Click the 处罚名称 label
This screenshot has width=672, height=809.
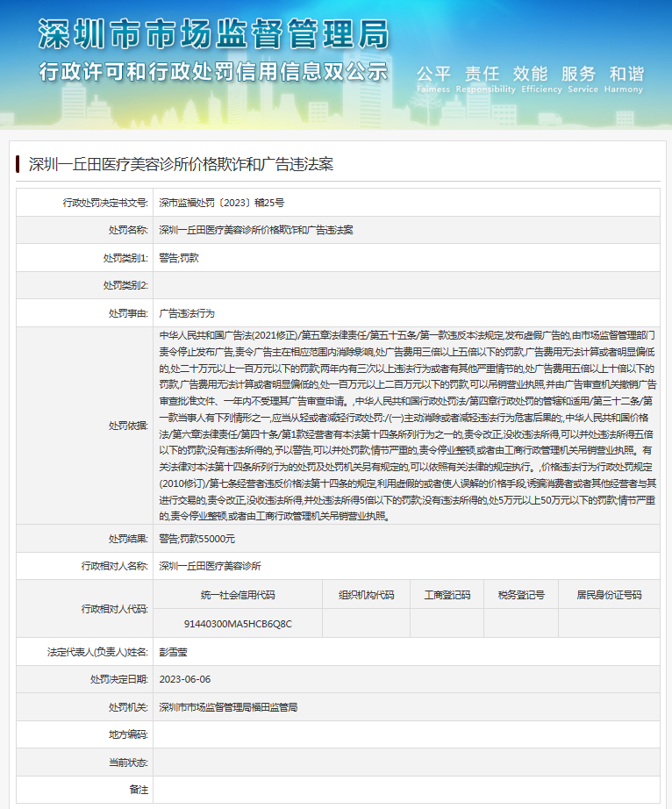pyautogui.click(x=128, y=230)
